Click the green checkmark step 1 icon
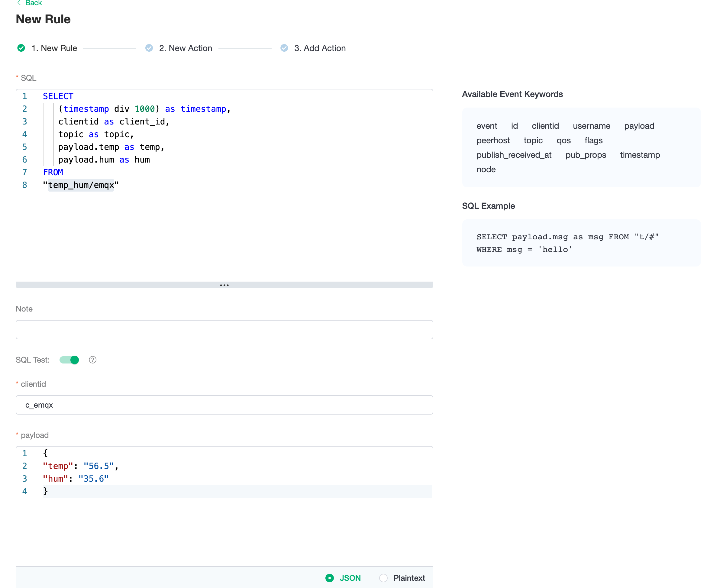 click(21, 48)
